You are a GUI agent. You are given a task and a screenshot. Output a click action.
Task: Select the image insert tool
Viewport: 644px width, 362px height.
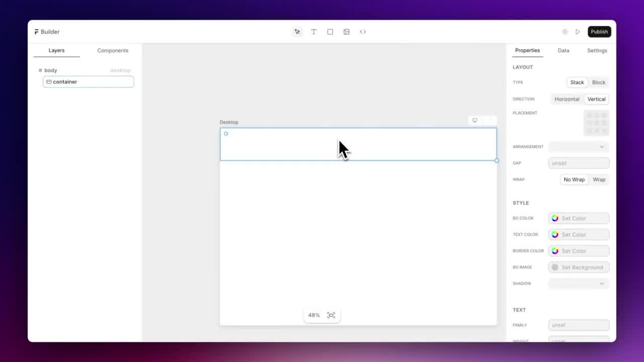click(x=347, y=32)
